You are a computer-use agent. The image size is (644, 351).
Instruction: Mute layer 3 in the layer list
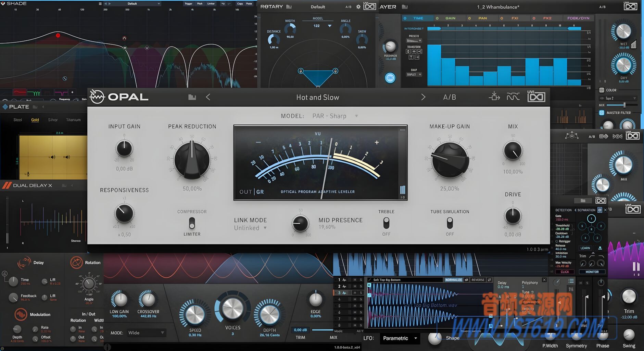[355, 293]
